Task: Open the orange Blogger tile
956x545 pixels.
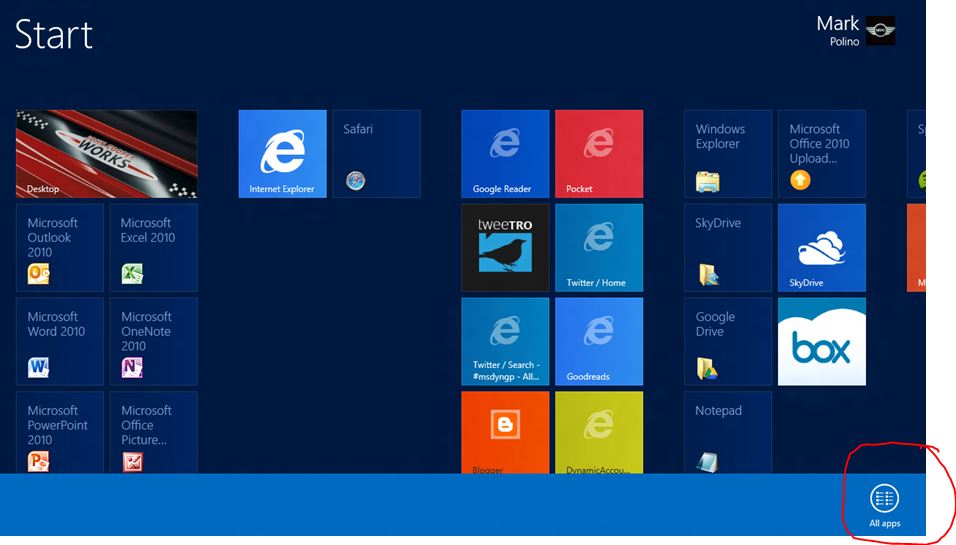Action: (x=505, y=432)
